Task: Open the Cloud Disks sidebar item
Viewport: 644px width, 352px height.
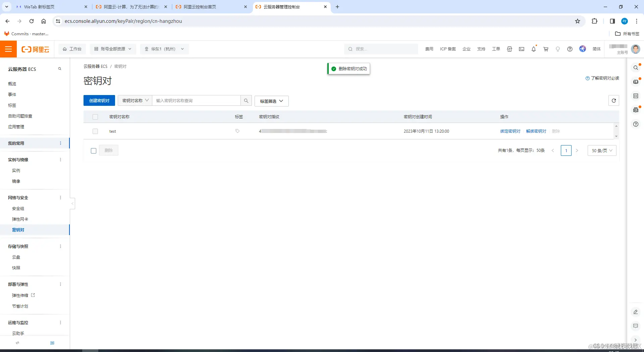Action: point(16,257)
